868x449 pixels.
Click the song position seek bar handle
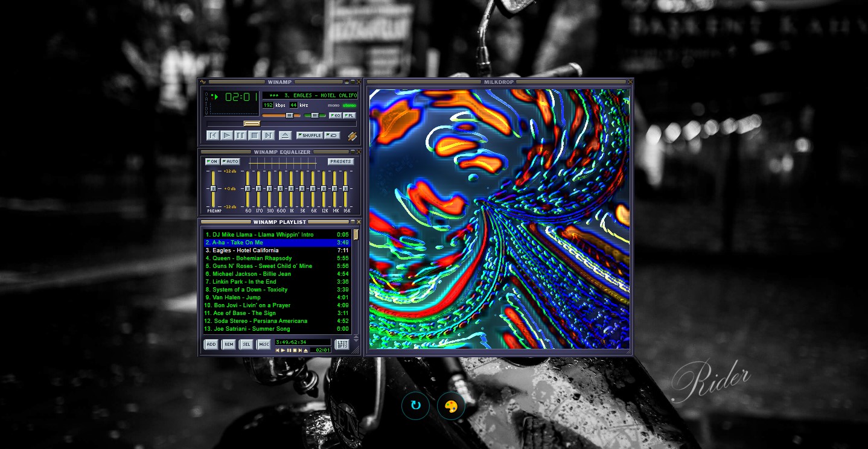tap(252, 124)
